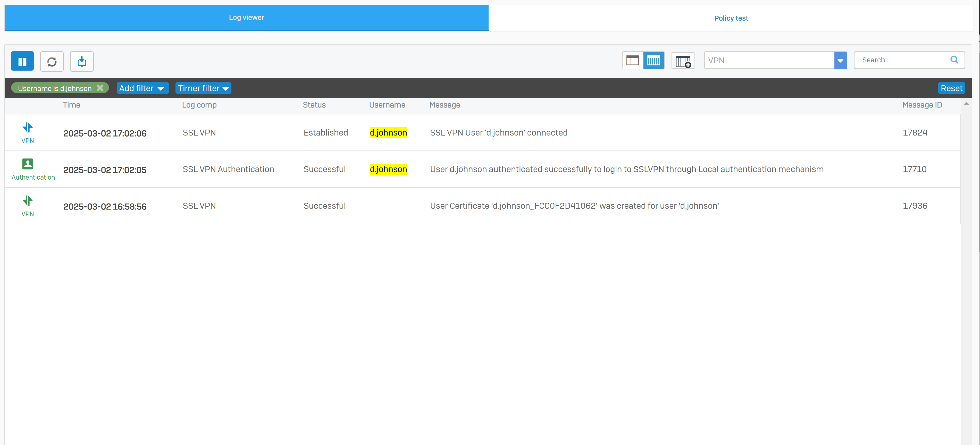
Task: Click the Established status cell
Action: point(326,133)
